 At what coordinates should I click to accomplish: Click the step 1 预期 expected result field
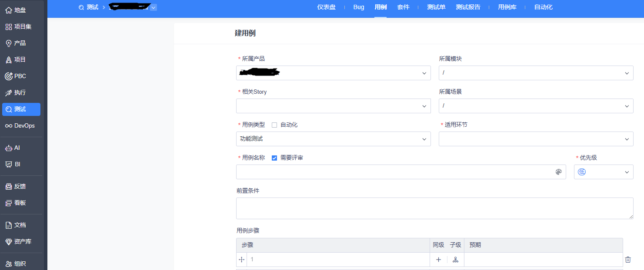(544, 260)
